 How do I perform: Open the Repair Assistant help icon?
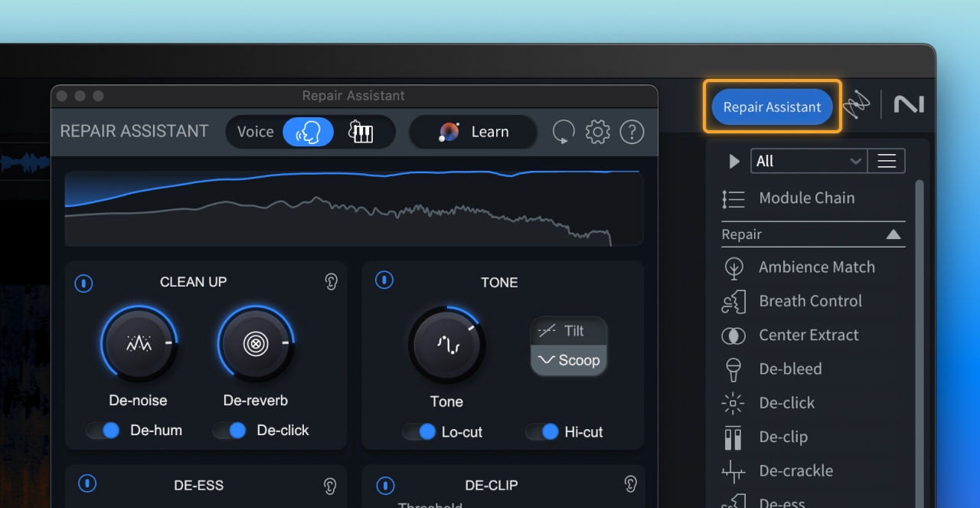(x=632, y=132)
